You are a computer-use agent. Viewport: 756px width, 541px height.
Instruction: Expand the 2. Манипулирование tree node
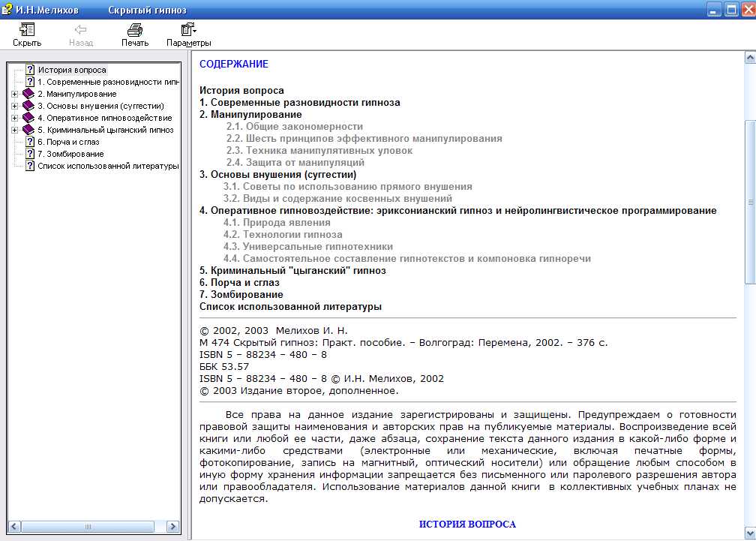15,94
